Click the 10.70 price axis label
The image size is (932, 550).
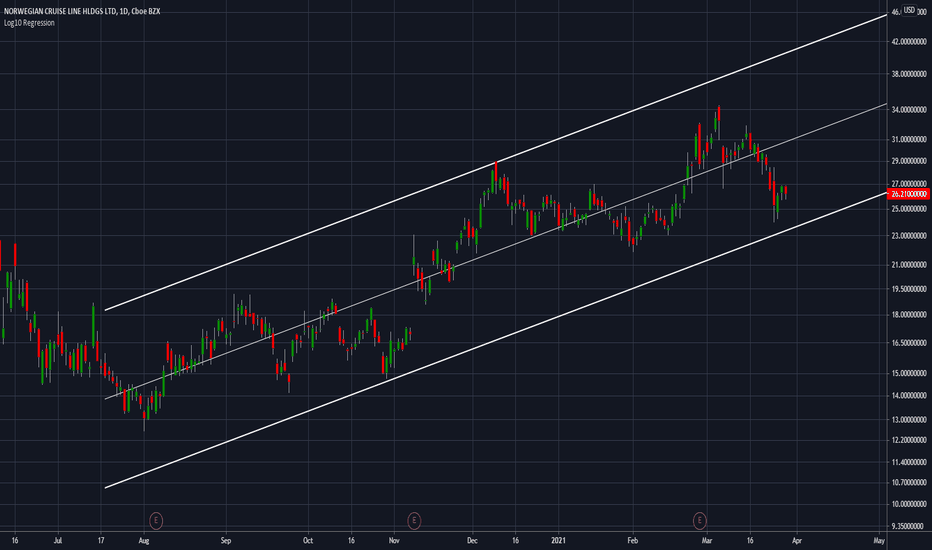click(x=909, y=483)
